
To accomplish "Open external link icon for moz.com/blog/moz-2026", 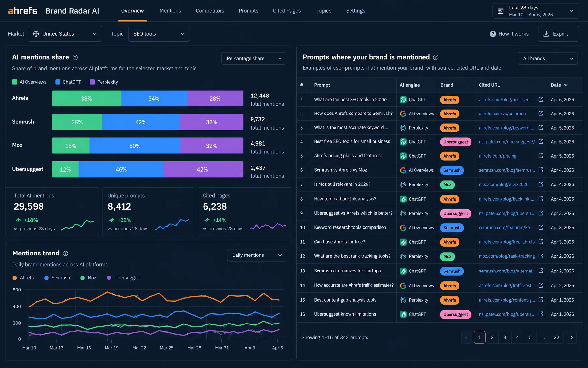I will (x=541, y=184).
